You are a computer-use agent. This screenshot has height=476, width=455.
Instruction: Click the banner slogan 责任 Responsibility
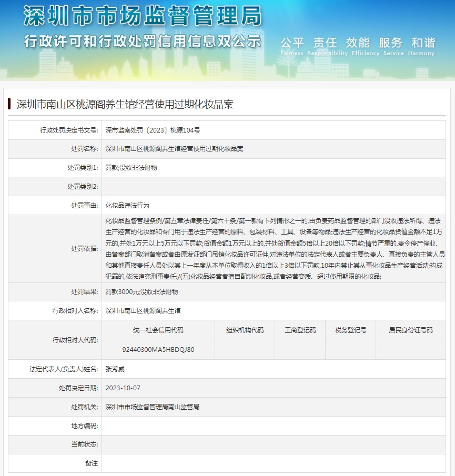[x=327, y=46]
